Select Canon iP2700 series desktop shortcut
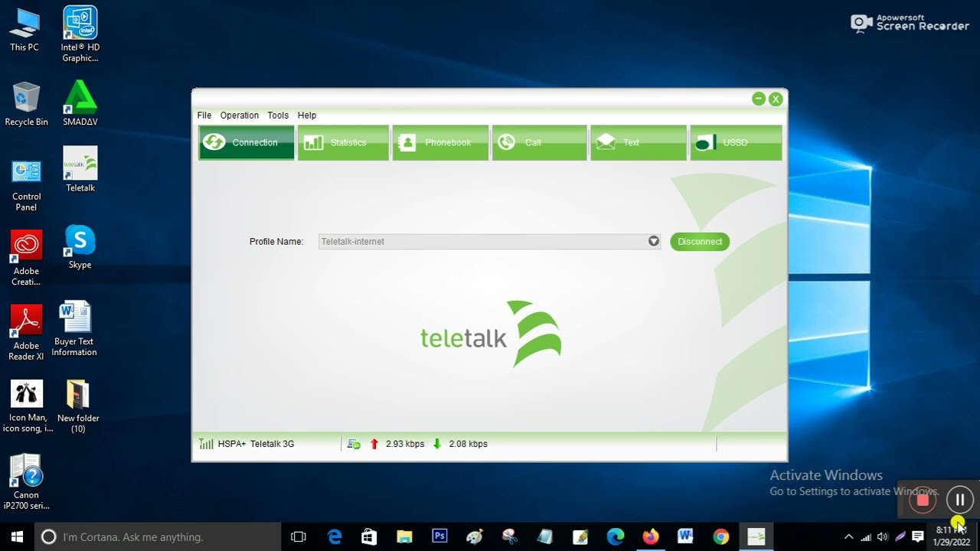Image resolution: width=980 pixels, height=551 pixels. point(26,482)
